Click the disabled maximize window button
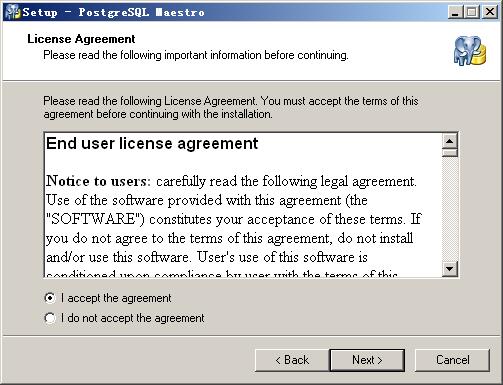This screenshot has width=503, height=385. (472, 12)
